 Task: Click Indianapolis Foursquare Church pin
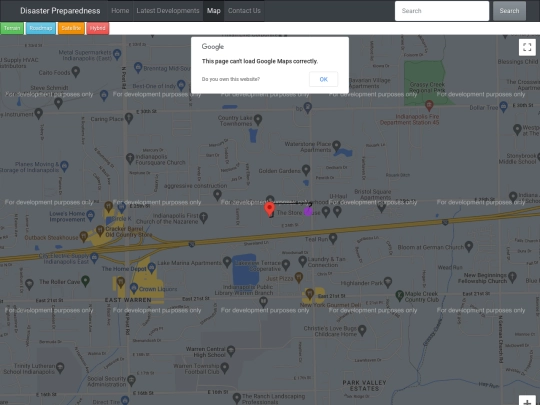tap(130, 158)
